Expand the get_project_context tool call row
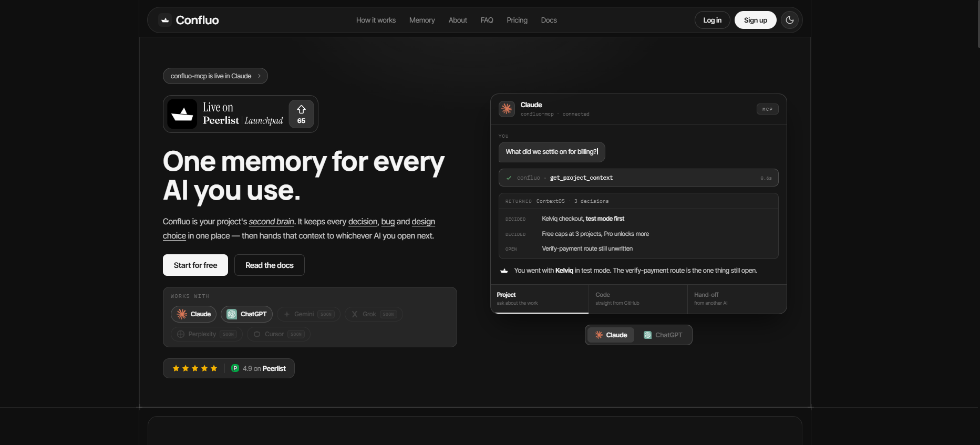The height and width of the screenshot is (445, 980). pos(638,178)
